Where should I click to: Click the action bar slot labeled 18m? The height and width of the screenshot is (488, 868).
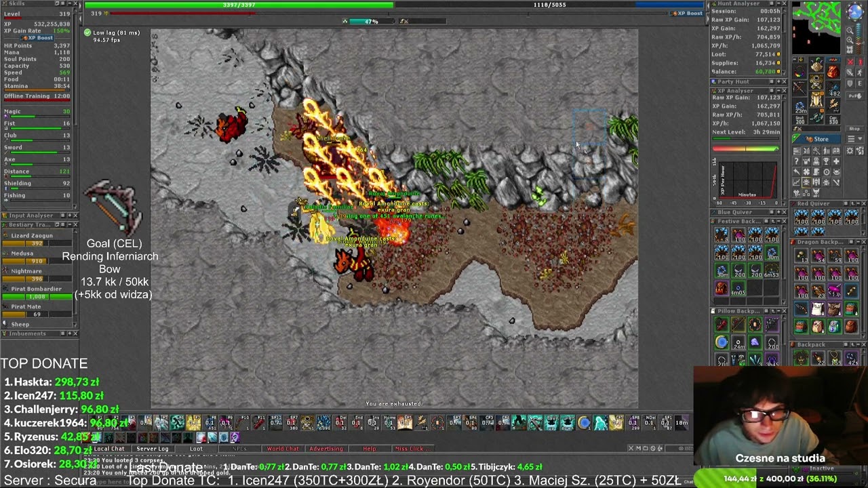click(681, 423)
